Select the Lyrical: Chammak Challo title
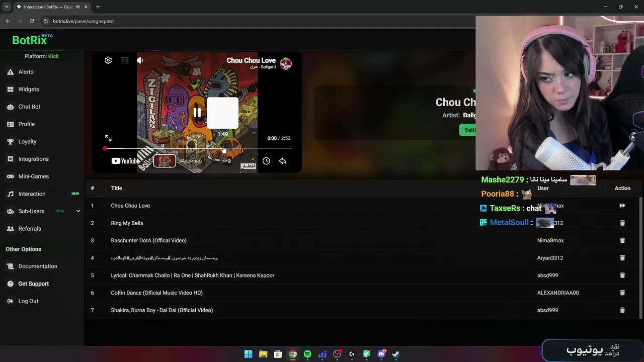 pyautogui.click(x=193, y=276)
